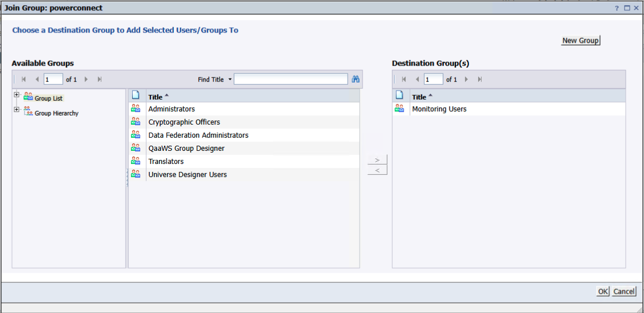The image size is (644, 313).
Task: Click the Translators group icon
Action: (x=136, y=161)
